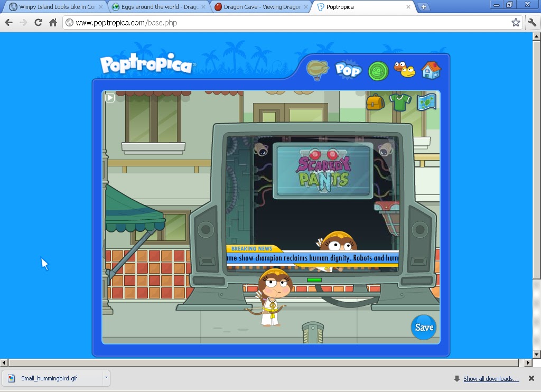Go to the browser home page
The image size is (541, 392).
pos(53,22)
